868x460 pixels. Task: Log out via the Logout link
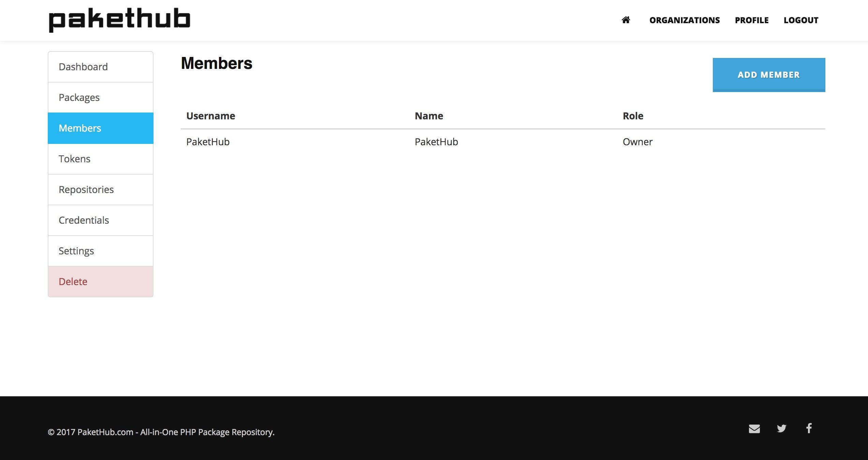801,20
